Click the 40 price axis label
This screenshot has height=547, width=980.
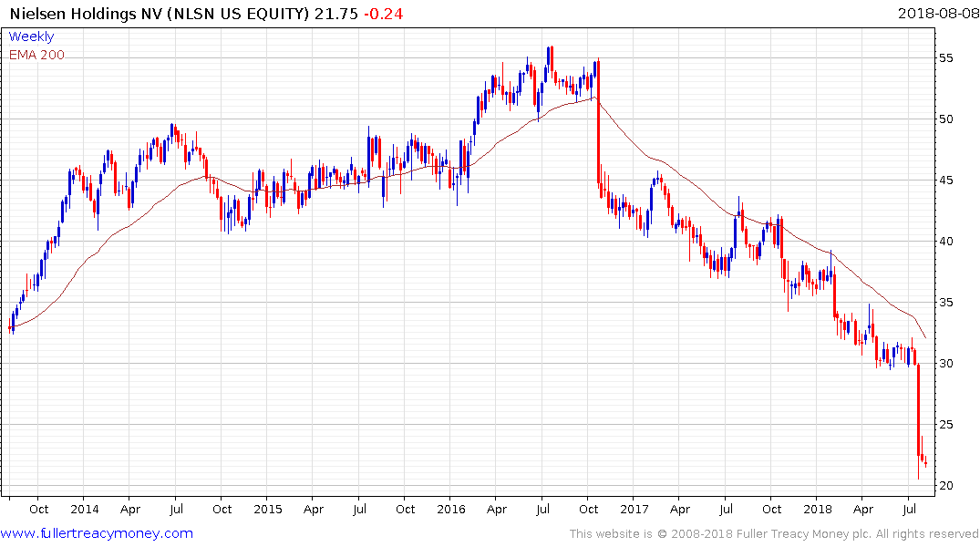[946, 242]
